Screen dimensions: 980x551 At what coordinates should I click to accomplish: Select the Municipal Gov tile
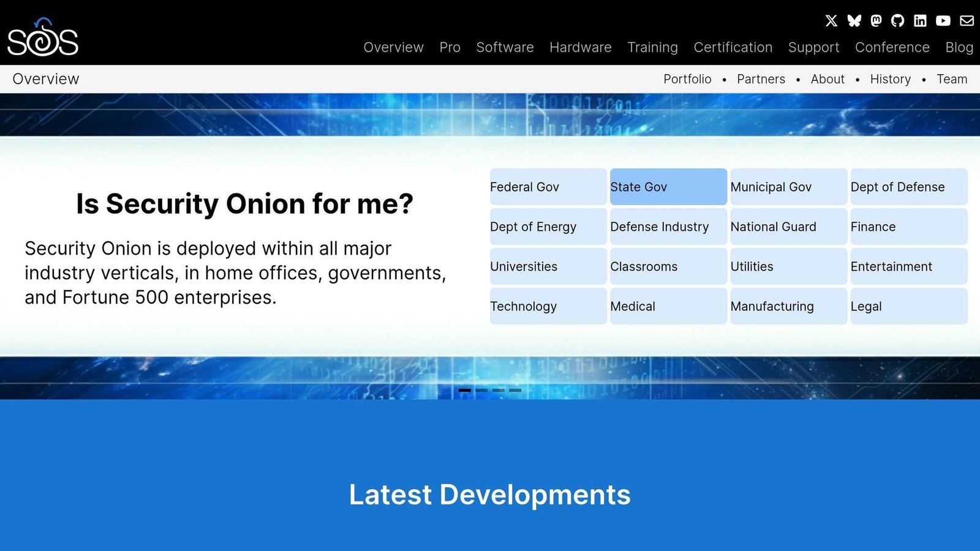[788, 187]
